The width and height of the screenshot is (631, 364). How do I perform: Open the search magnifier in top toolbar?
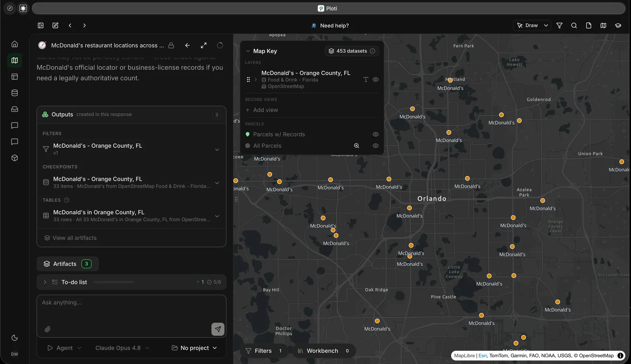tap(574, 25)
